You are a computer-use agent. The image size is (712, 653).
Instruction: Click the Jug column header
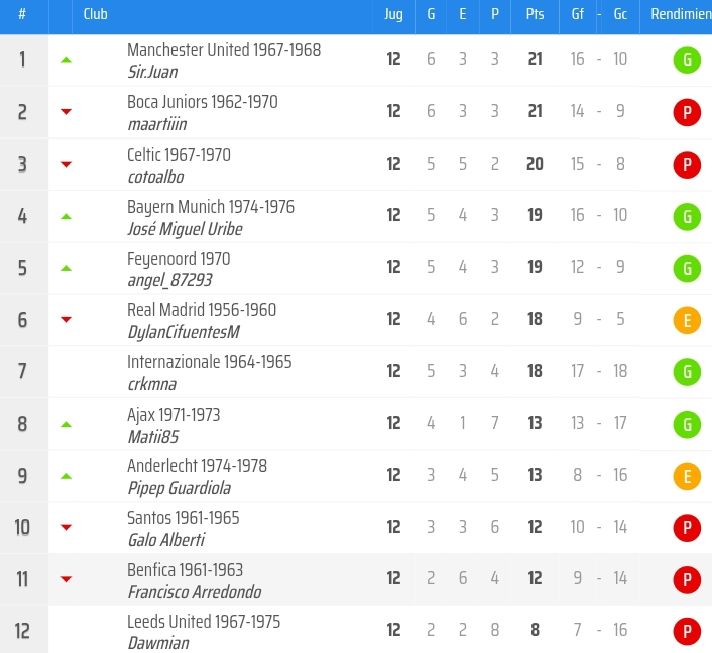point(393,15)
